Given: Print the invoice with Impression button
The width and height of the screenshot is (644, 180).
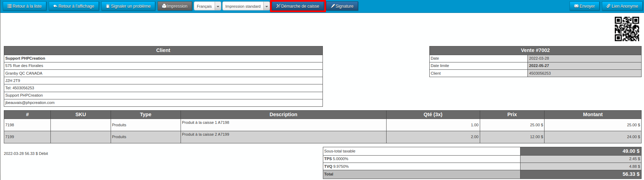Looking at the screenshot, I should tap(175, 6).
